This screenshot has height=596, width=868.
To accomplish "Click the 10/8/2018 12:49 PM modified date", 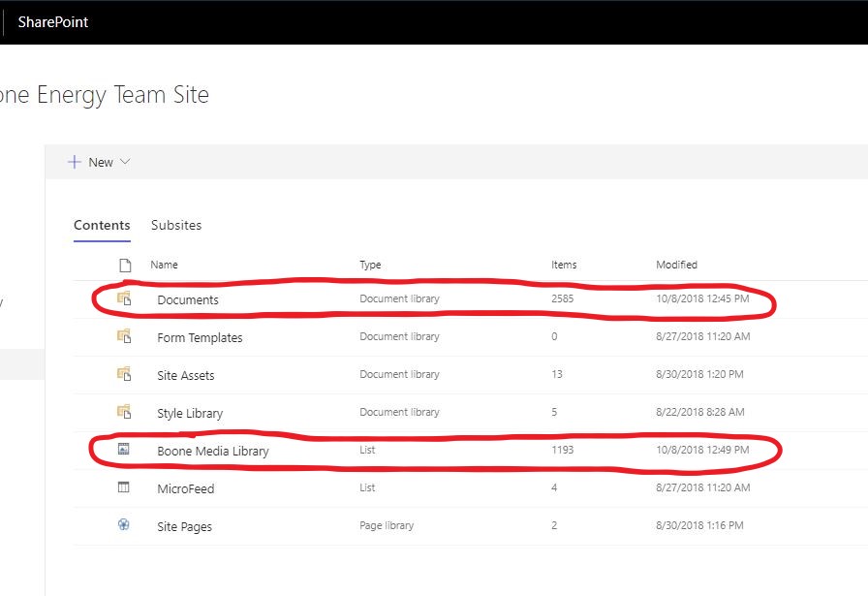I will (702, 450).
